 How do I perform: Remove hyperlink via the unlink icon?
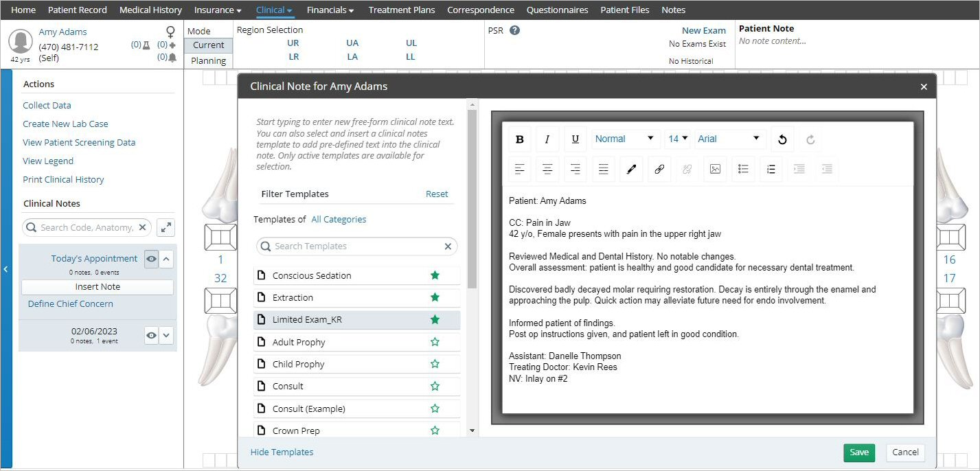pyautogui.click(x=687, y=169)
